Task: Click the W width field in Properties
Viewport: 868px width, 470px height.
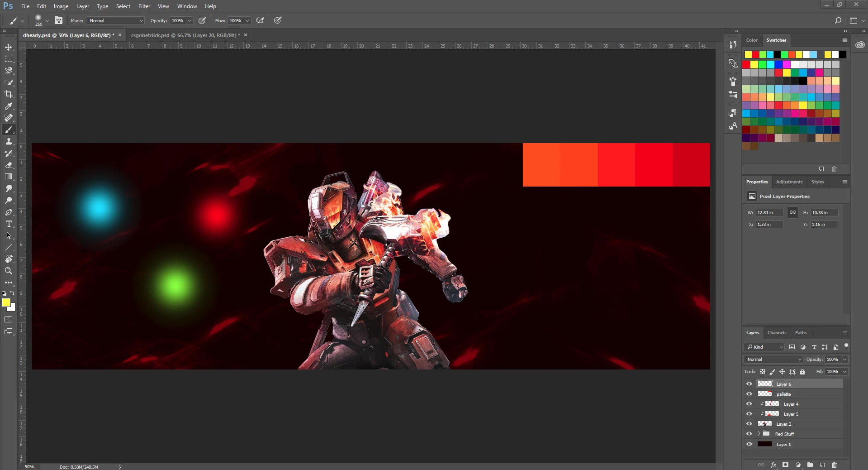Action: (x=769, y=212)
